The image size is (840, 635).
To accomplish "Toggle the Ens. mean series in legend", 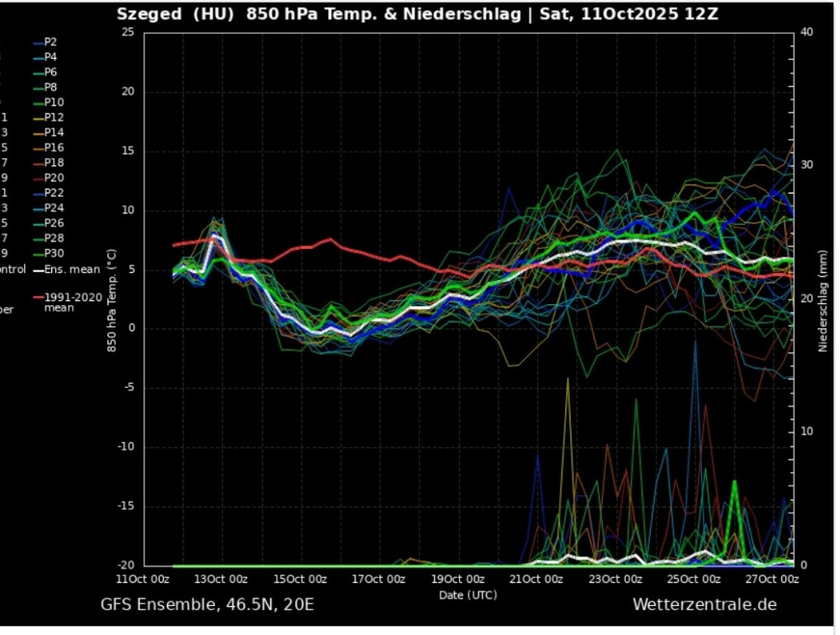I will tap(71, 269).
